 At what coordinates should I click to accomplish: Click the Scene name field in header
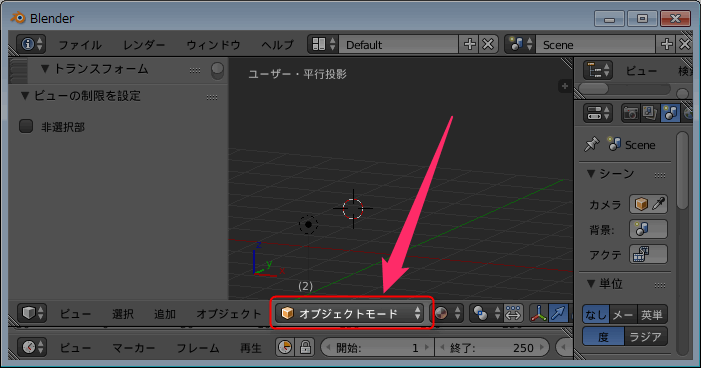point(595,44)
